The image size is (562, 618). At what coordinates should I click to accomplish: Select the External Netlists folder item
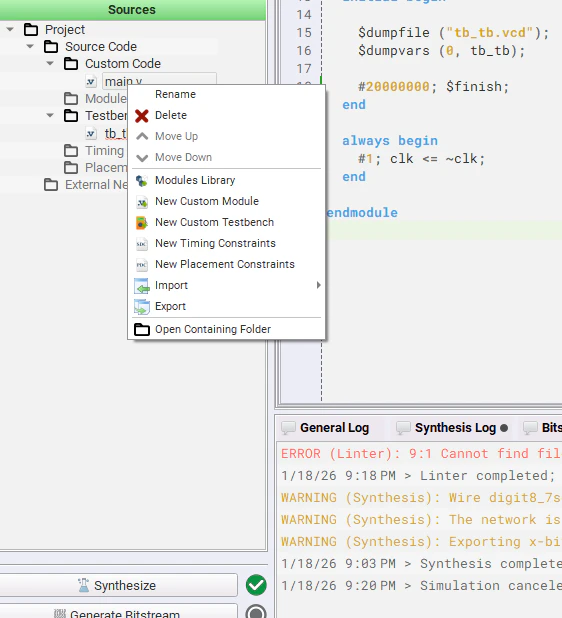coord(86,185)
